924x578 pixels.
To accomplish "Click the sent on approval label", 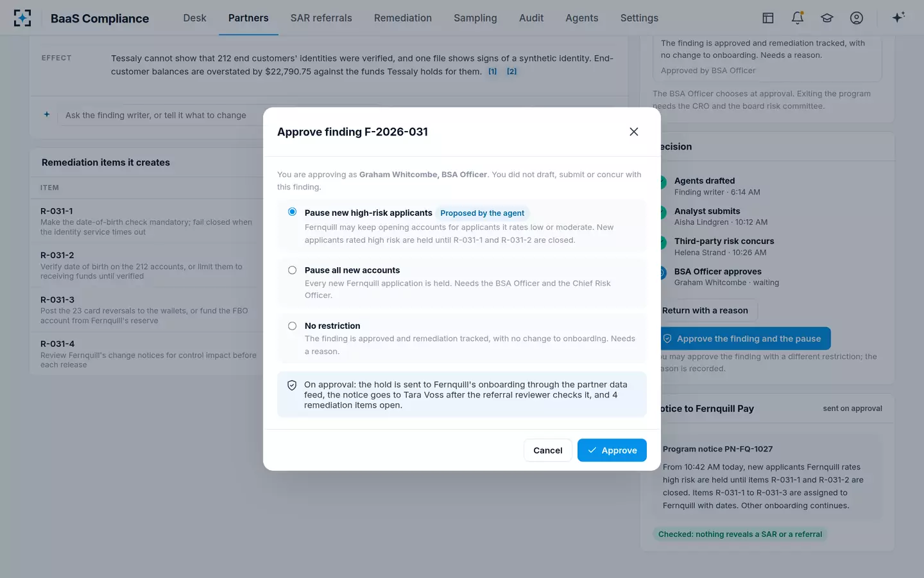I will pos(852,408).
